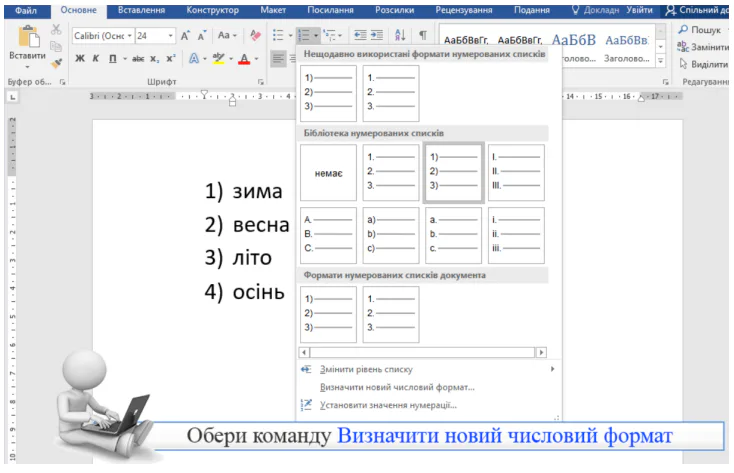This screenshot has height=473, width=734.
Task: Switch to the Рецензування tab
Action: tap(464, 10)
